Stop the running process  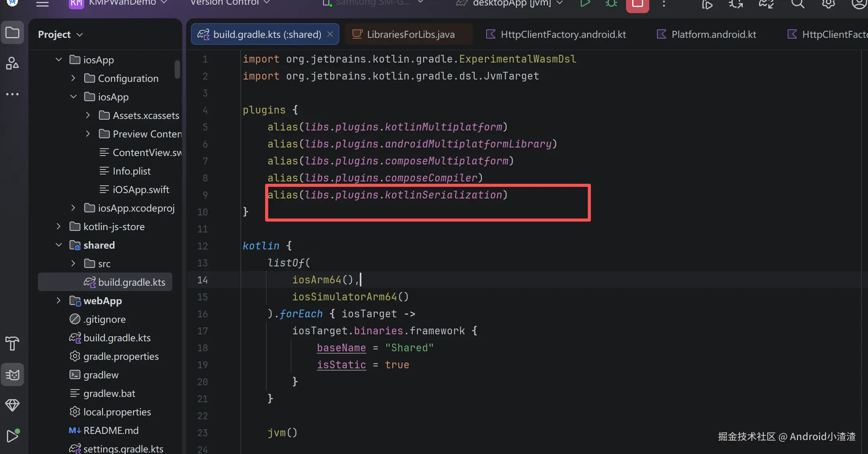pos(637,5)
